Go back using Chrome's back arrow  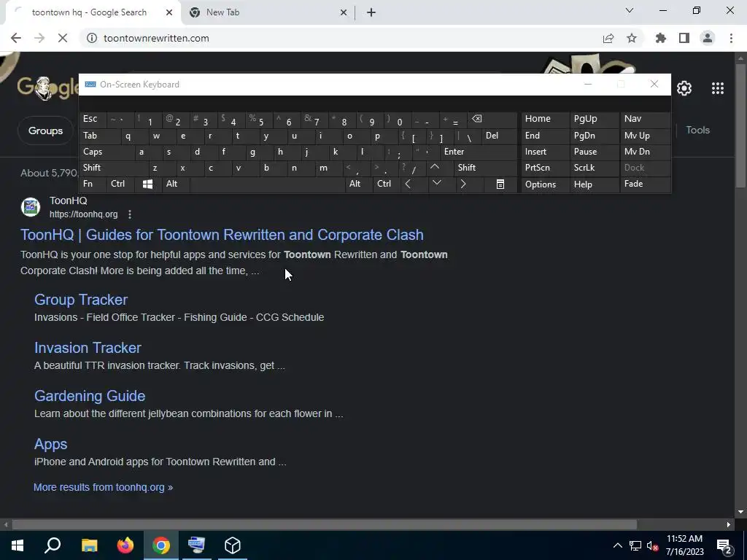coord(16,38)
